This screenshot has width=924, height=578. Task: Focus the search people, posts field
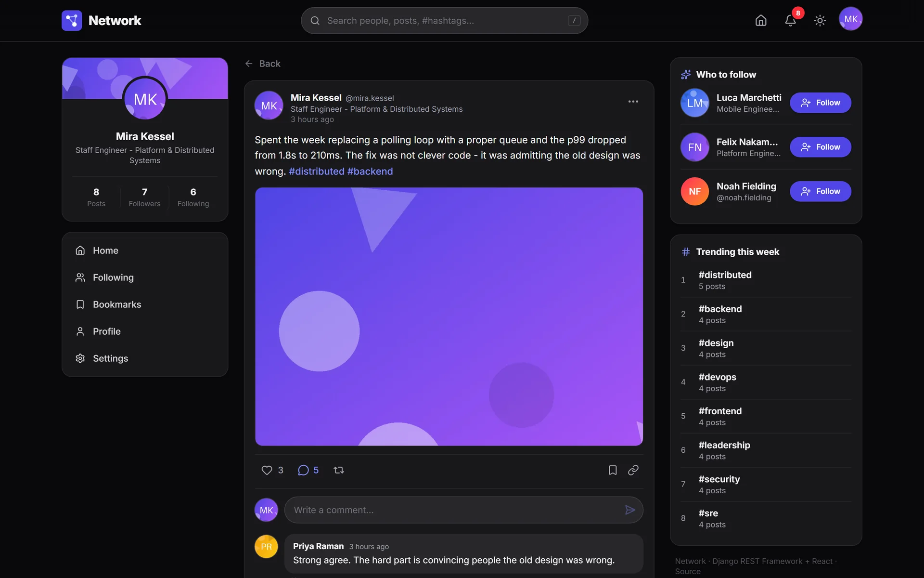[x=444, y=20]
